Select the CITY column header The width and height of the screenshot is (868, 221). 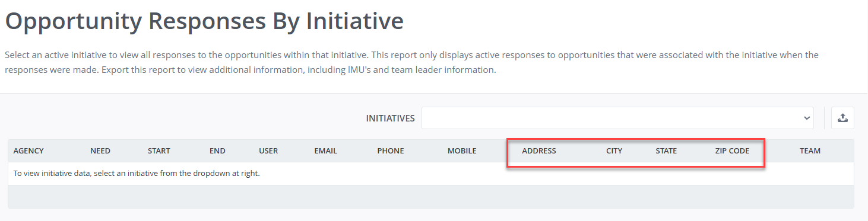614,150
